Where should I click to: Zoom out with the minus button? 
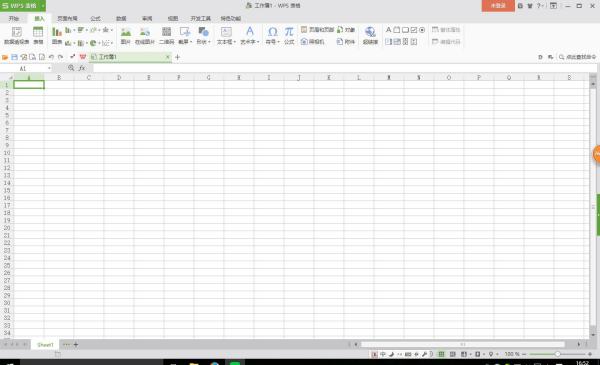click(524, 354)
